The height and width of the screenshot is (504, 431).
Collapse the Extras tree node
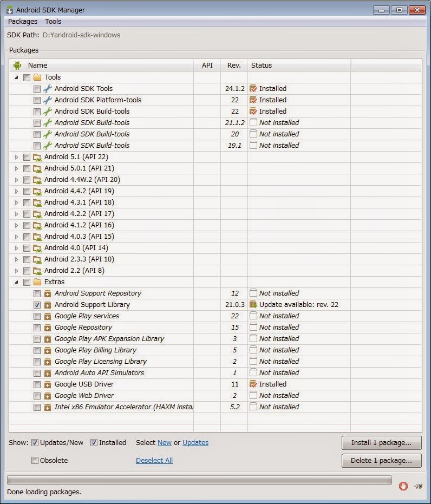pyautogui.click(x=16, y=282)
